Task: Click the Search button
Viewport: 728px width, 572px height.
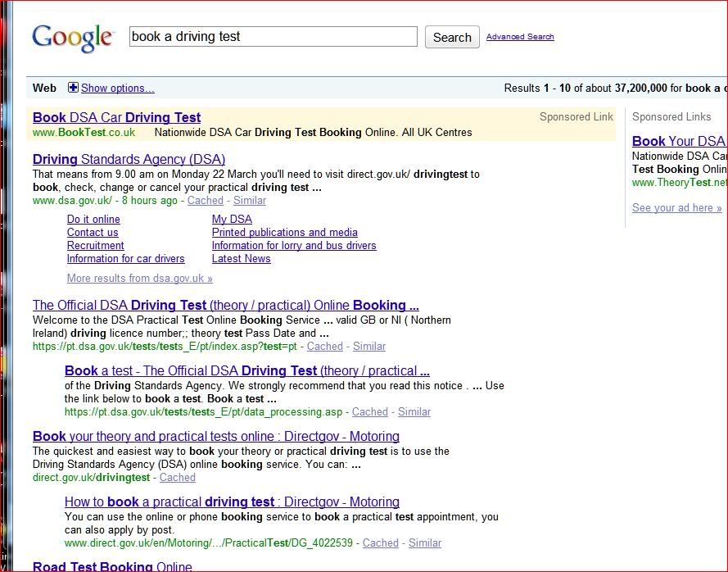Action: tap(452, 37)
